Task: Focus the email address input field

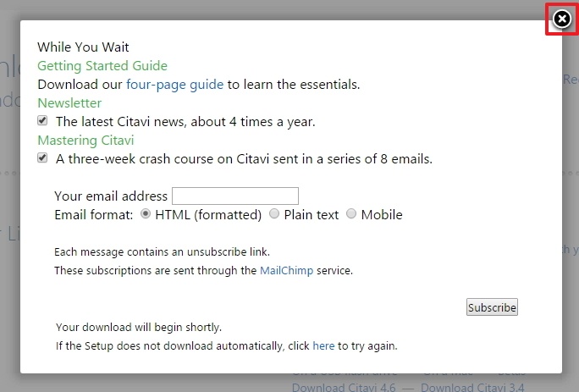Action: pos(235,196)
